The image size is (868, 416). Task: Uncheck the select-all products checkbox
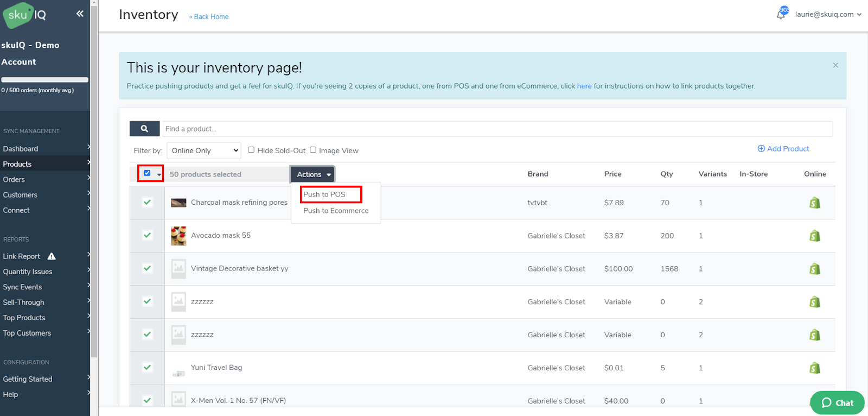tap(147, 173)
